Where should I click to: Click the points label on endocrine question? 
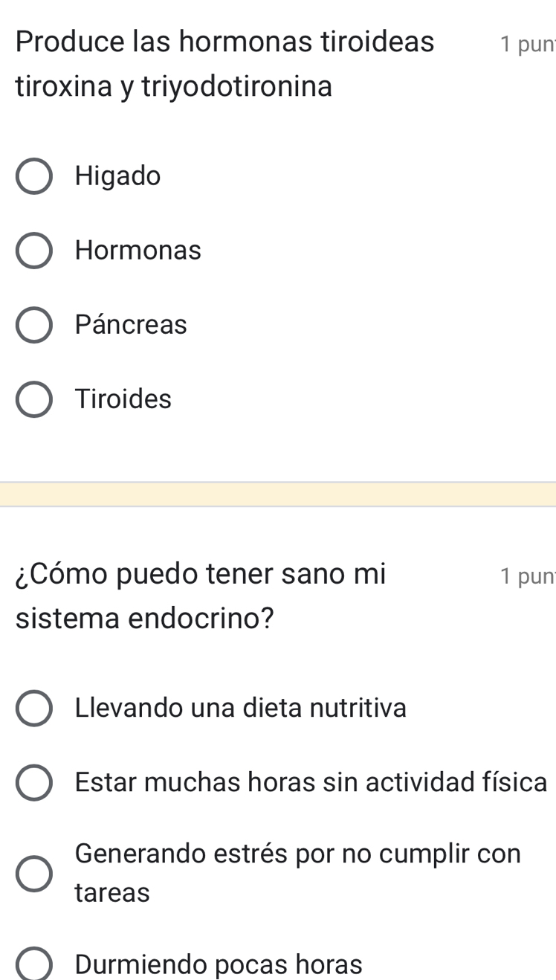click(x=527, y=576)
